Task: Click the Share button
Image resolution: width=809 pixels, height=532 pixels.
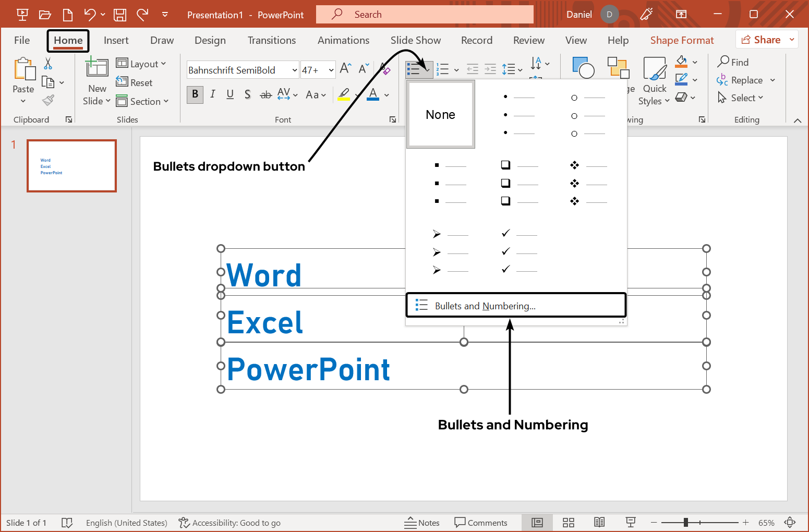Action: [761, 40]
